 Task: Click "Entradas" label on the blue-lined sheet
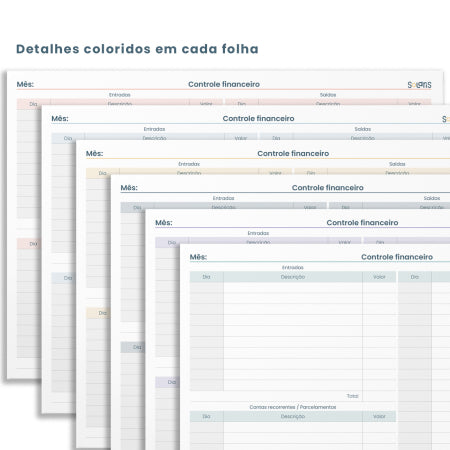click(154, 129)
